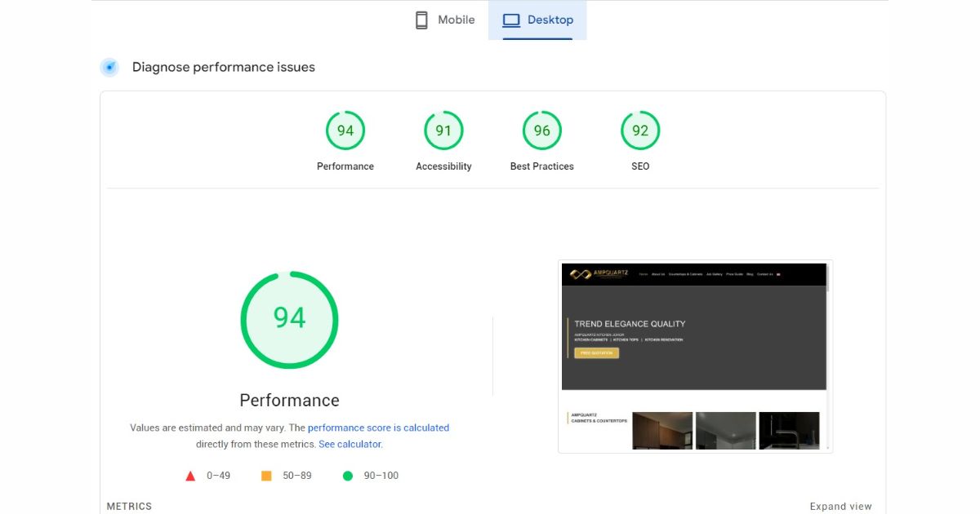980x514 pixels.
Task: Click the yellow quotation button in the preview
Action: 596,353
